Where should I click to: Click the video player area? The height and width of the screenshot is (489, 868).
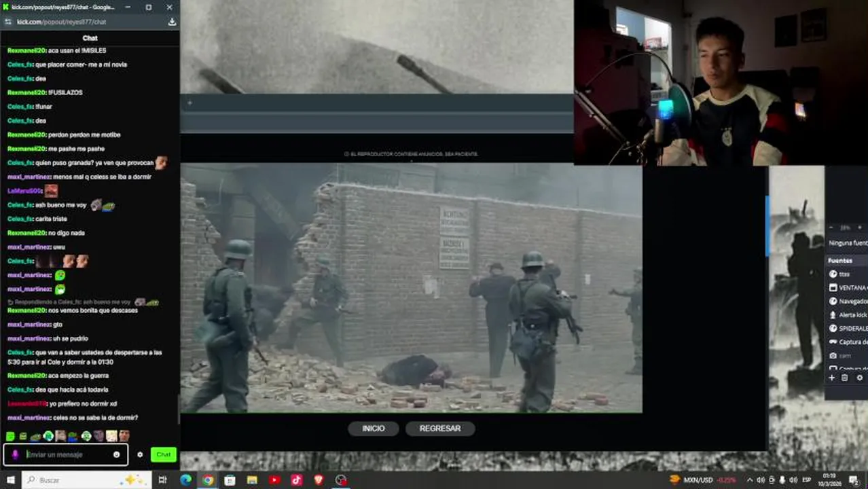(x=411, y=288)
